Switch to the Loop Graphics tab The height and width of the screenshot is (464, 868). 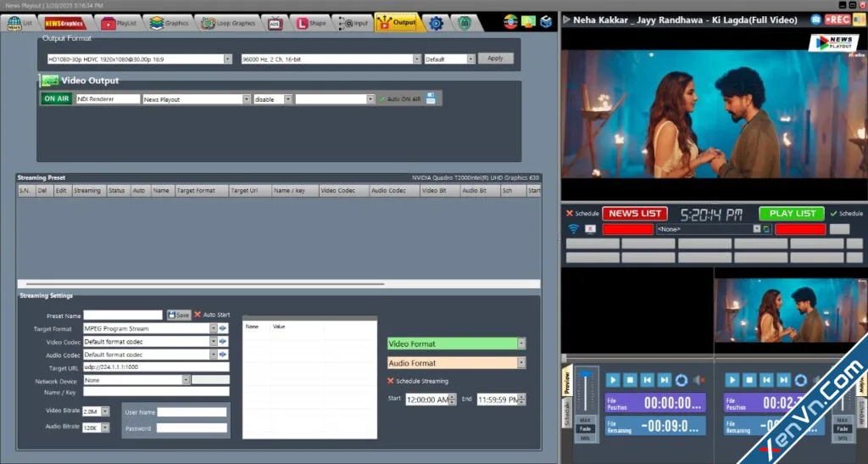click(x=228, y=23)
